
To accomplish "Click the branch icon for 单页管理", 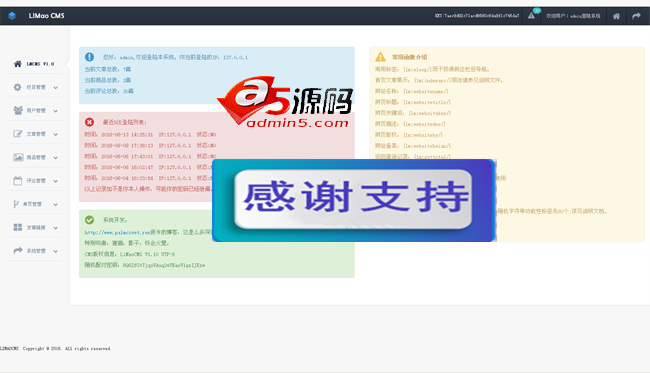I will pyautogui.click(x=16, y=204).
